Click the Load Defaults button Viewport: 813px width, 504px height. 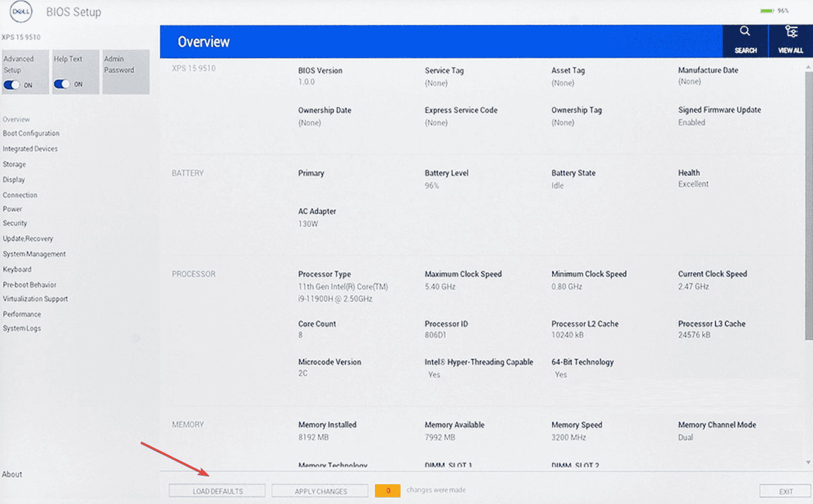tap(217, 491)
